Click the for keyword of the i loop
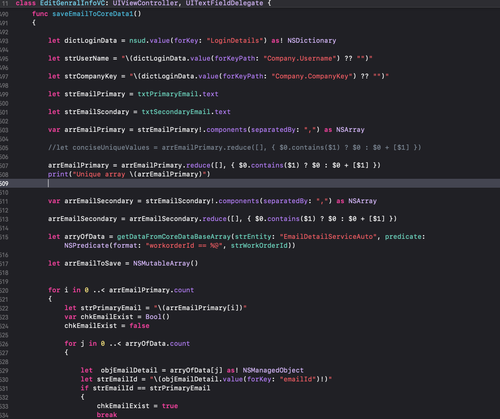This screenshot has height=419, width=500. coord(54,290)
